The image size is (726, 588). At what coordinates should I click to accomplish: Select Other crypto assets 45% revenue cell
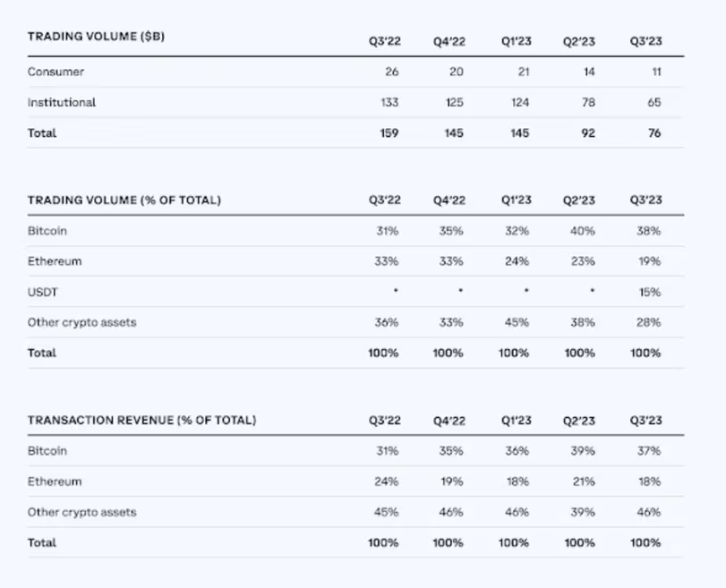386,512
